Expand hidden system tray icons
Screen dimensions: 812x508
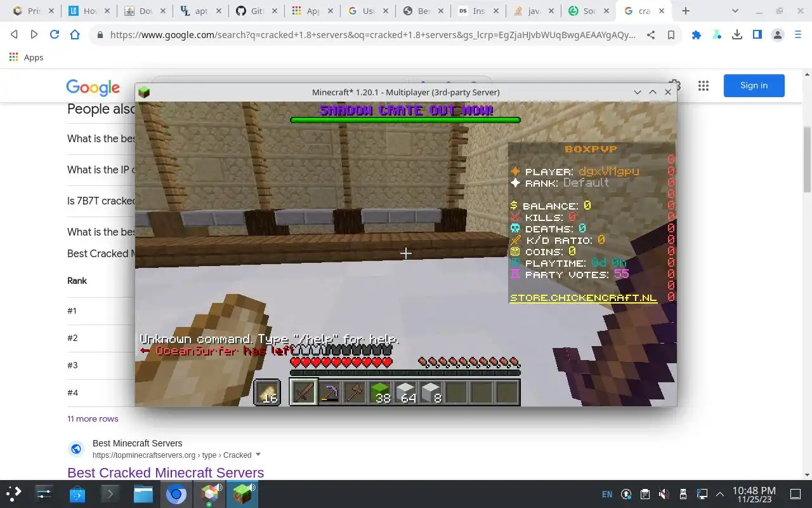tap(720, 494)
